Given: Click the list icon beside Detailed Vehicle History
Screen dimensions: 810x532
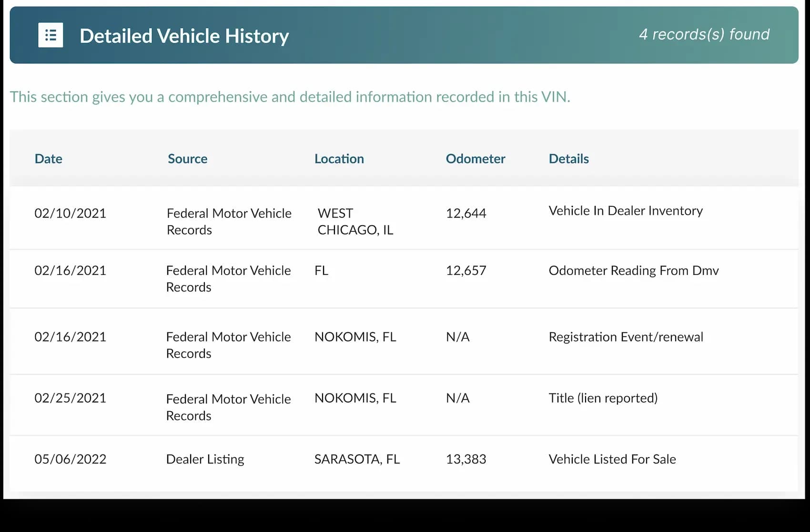Looking at the screenshot, I should click(x=51, y=35).
